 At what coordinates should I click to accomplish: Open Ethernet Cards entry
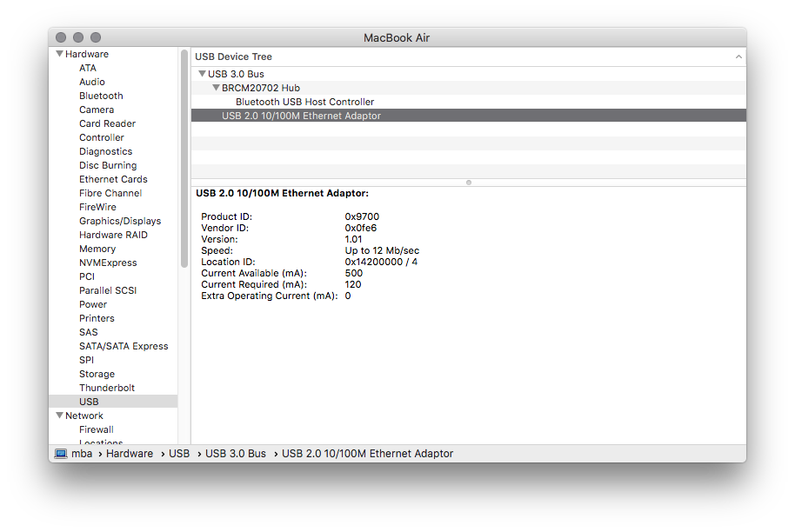click(x=113, y=179)
